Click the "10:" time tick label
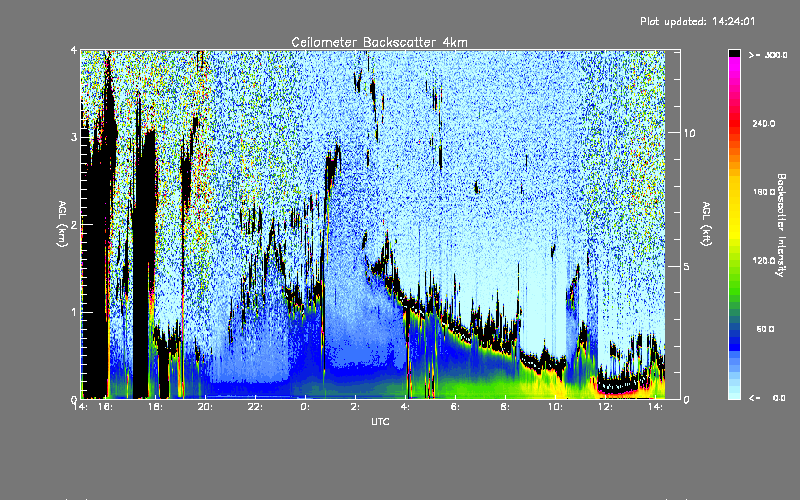Image resolution: width=800 pixels, height=500 pixels. pos(555,407)
